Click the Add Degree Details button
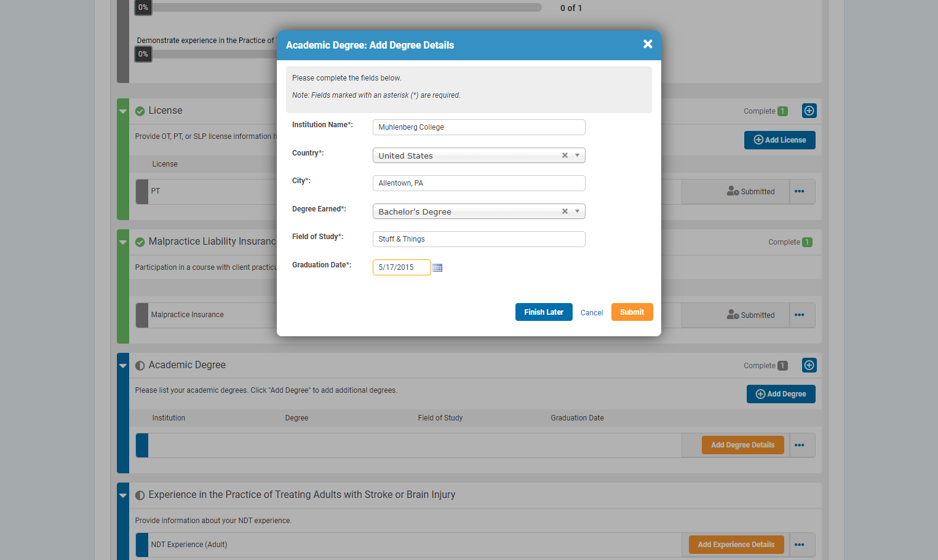938x560 pixels. pyautogui.click(x=743, y=445)
